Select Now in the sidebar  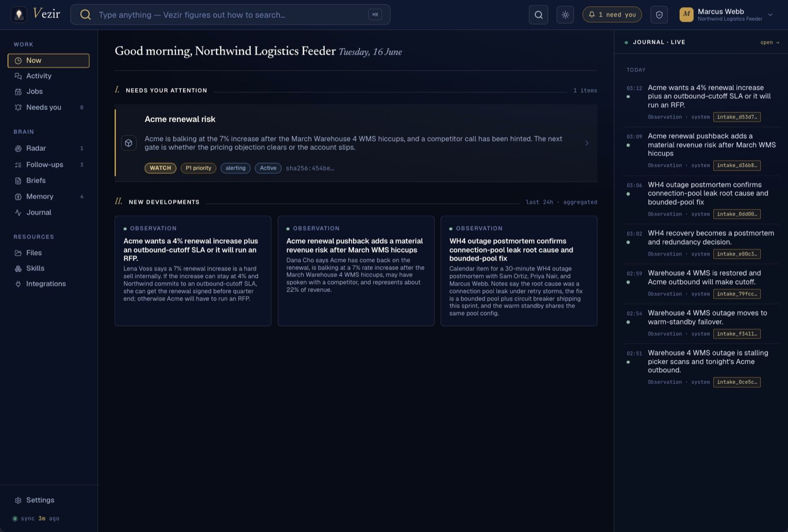click(48, 61)
